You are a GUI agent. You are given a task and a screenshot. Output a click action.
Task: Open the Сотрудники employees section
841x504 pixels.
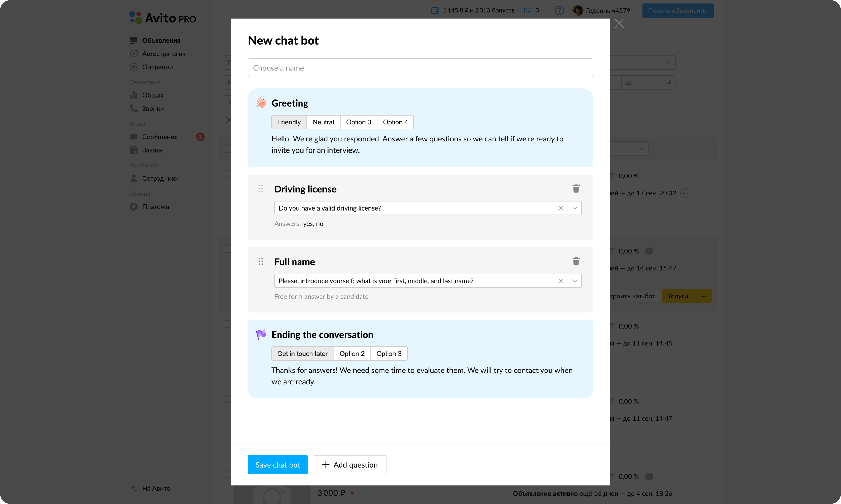pos(160,178)
